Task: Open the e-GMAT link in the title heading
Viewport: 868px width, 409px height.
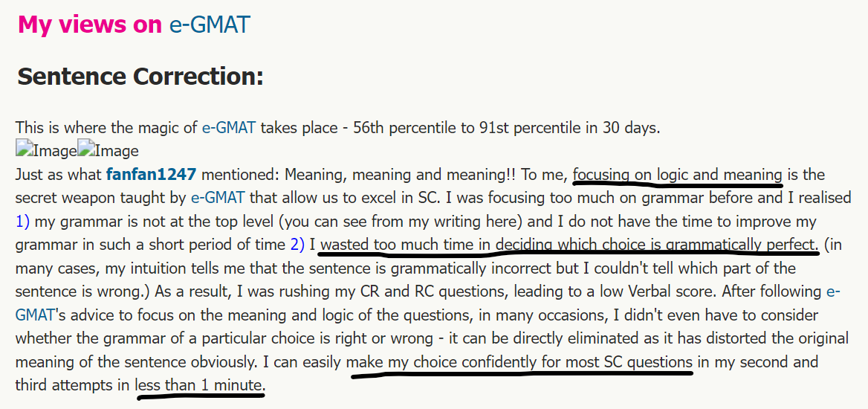Action: pos(210,25)
